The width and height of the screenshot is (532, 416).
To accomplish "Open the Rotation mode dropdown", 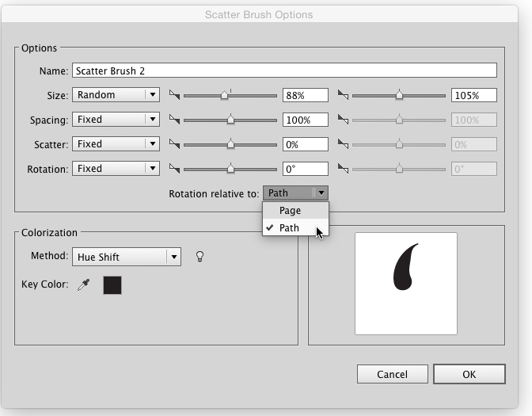I will pyautogui.click(x=116, y=169).
